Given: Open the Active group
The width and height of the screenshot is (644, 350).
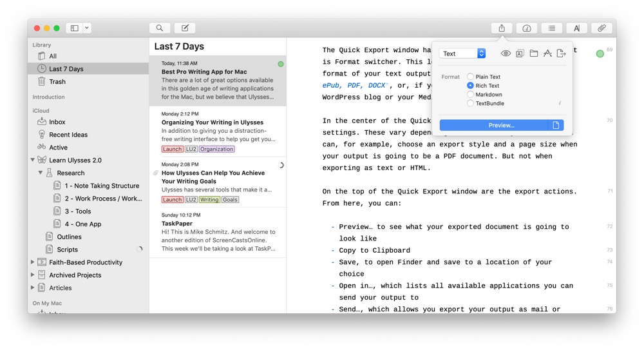Looking at the screenshot, I should click(88, 147).
